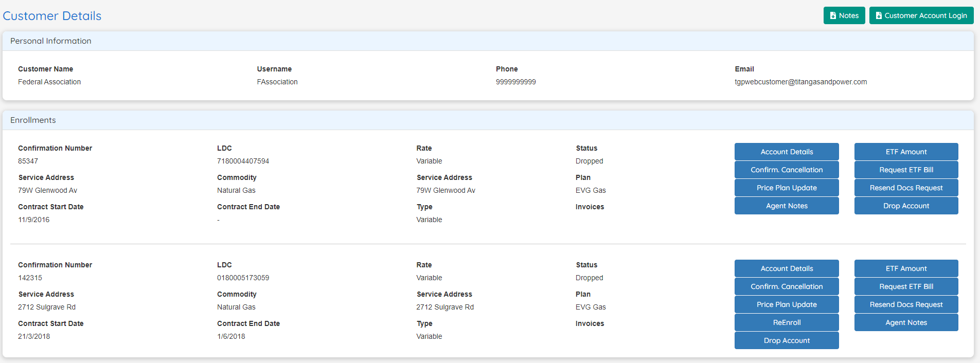View ETF Amount for enrollment 85347

pyautogui.click(x=906, y=152)
